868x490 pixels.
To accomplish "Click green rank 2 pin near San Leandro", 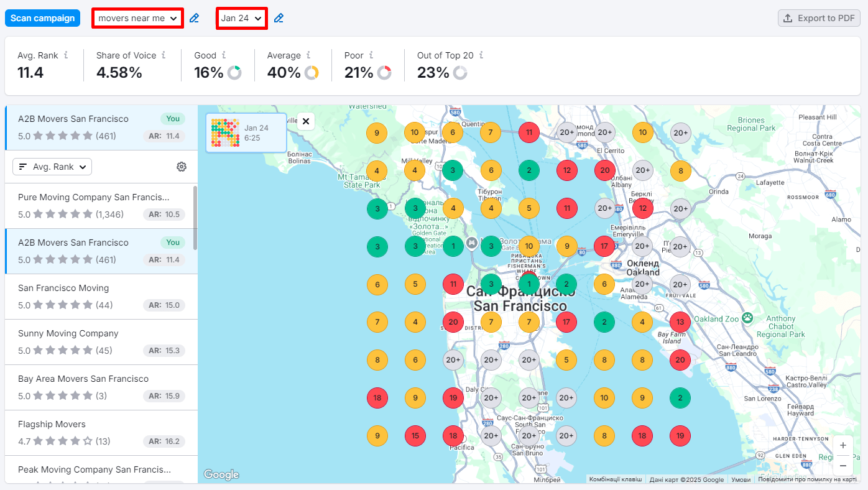I will click(680, 398).
